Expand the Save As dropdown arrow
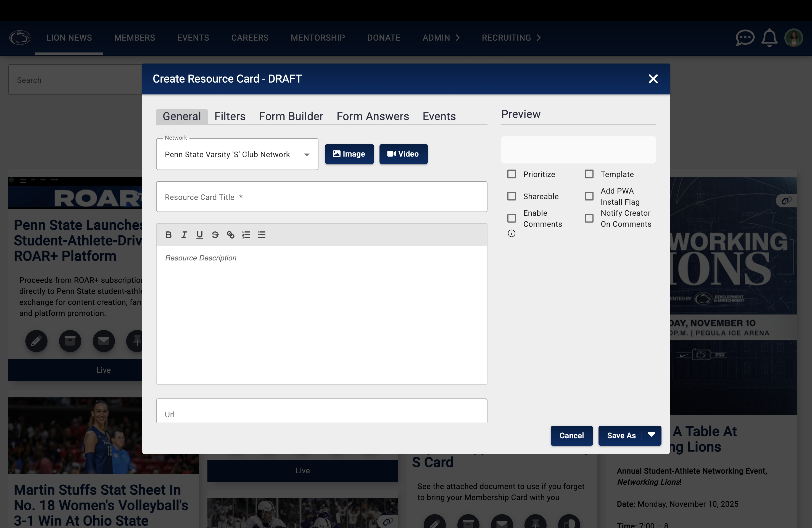The width and height of the screenshot is (812, 528). [x=651, y=435]
